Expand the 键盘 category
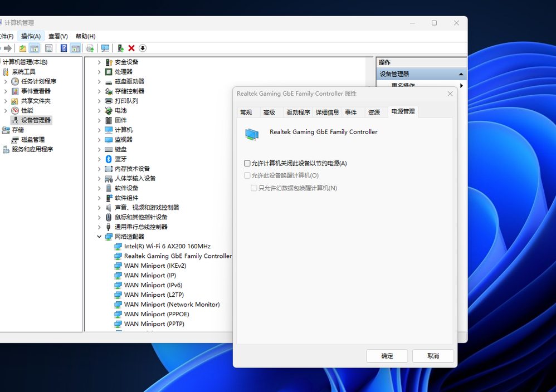The width and height of the screenshot is (556, 392). click(x=99, y=150)
